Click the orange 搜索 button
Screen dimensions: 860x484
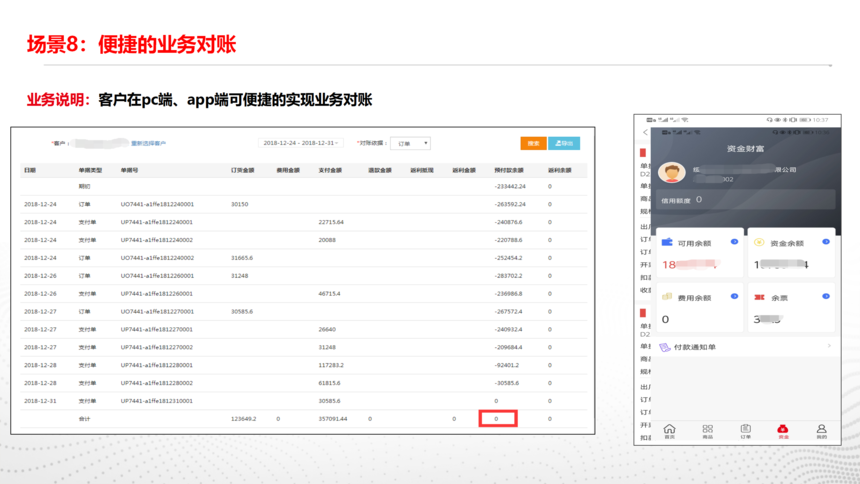point(533,143)
